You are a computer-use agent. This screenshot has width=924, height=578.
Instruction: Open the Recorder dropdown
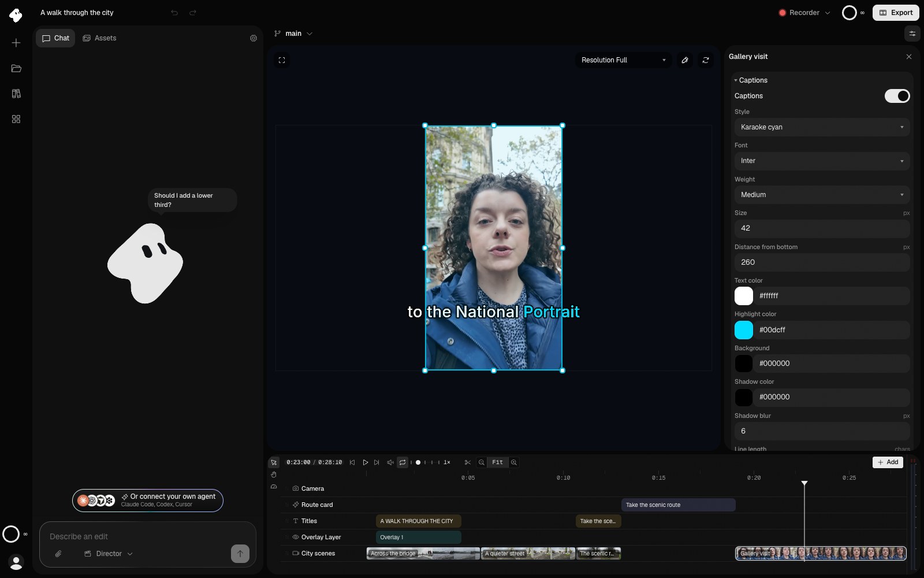804,13
